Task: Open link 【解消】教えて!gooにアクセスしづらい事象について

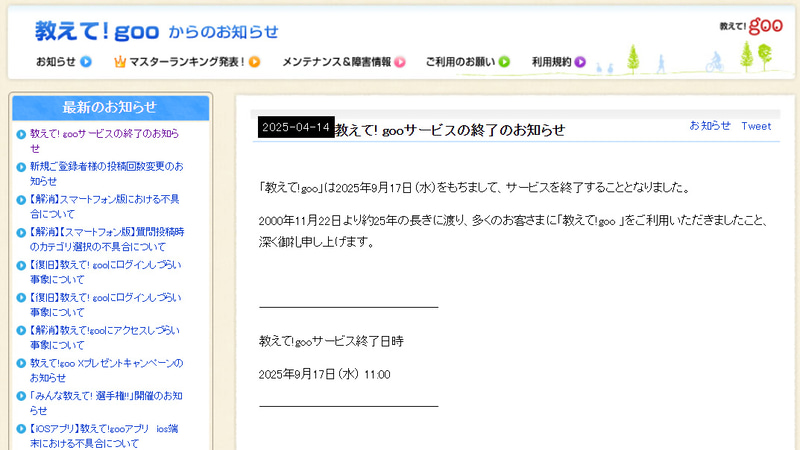Action: (x=105, y=337)
